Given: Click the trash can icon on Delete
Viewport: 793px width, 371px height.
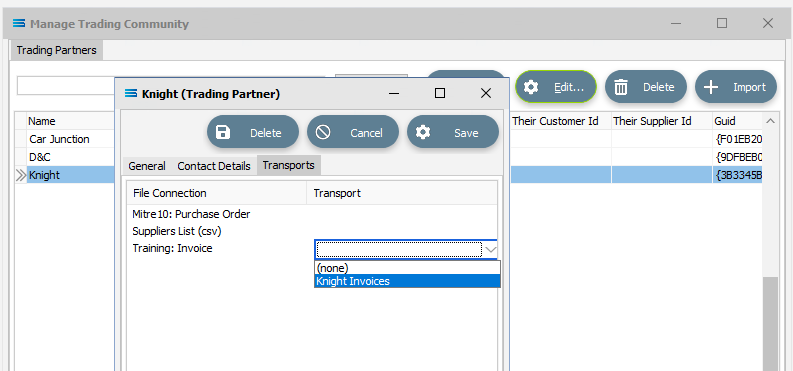Looking at the screenshot, I should [621, 87].
